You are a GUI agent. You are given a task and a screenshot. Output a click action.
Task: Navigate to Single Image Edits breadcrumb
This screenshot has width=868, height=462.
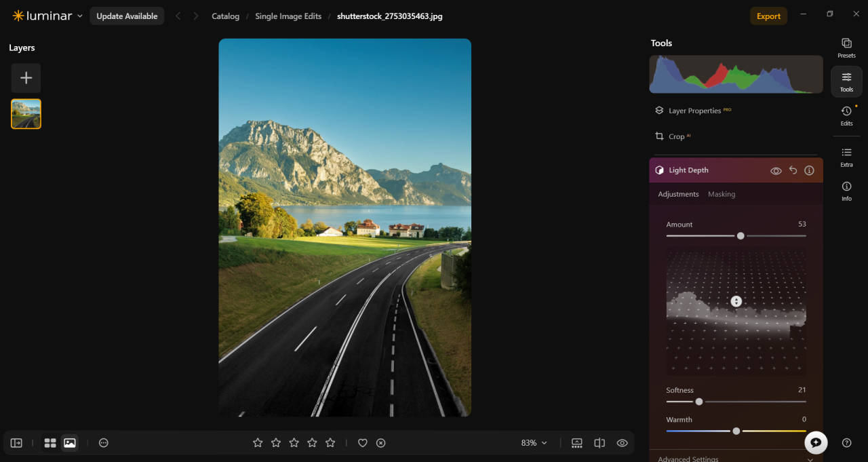tap(288, 16)
